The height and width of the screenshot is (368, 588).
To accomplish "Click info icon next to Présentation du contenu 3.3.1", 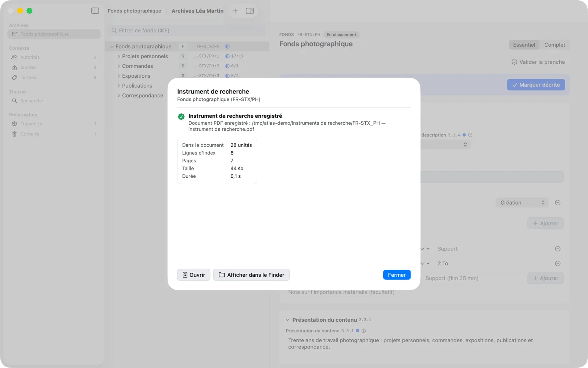I will coord(363,331).
